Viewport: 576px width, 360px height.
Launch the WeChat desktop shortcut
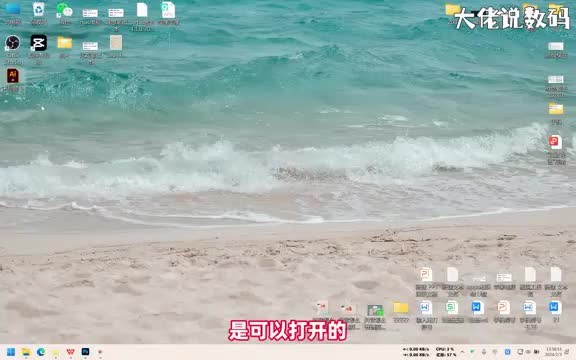[x=64, y=10]
